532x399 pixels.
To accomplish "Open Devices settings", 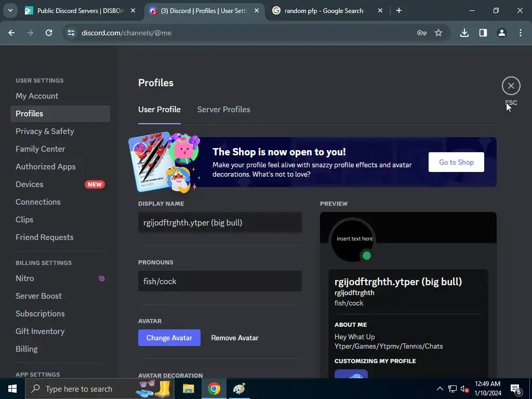I will tap(60, 184).
